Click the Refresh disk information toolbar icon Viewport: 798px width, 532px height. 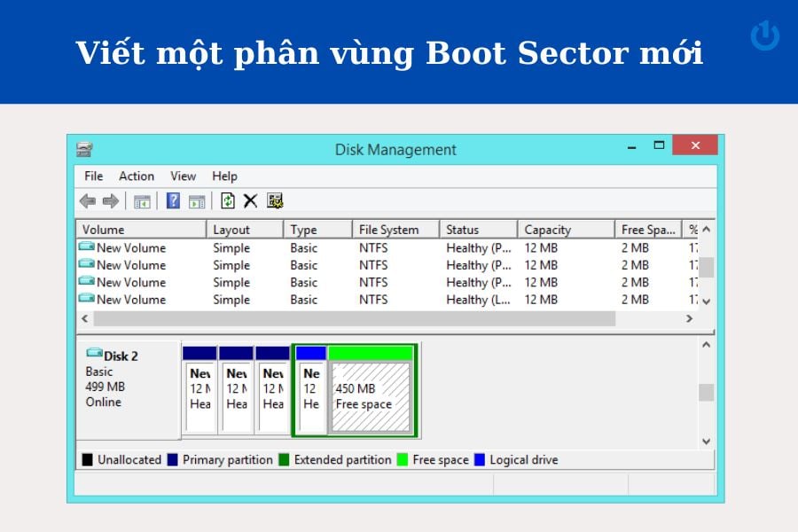pos(228,200)
